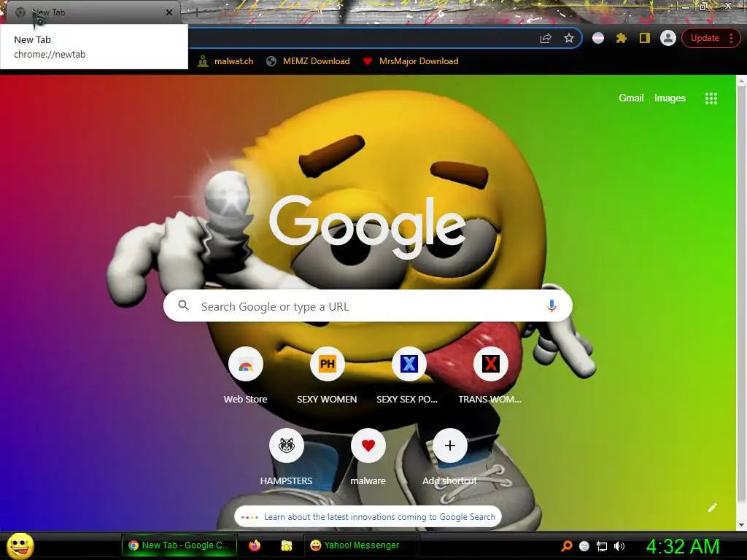Toggle the side panel icon

(x=645, y=38)
